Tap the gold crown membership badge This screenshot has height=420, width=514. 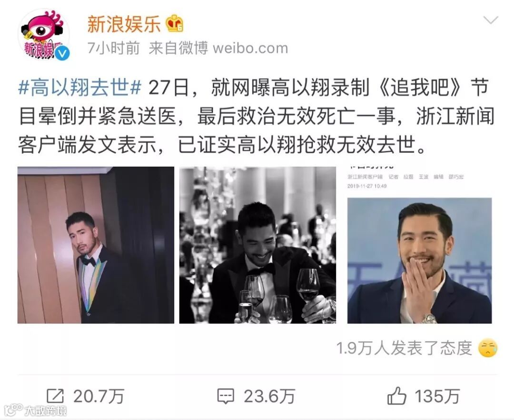click(175, 23)
